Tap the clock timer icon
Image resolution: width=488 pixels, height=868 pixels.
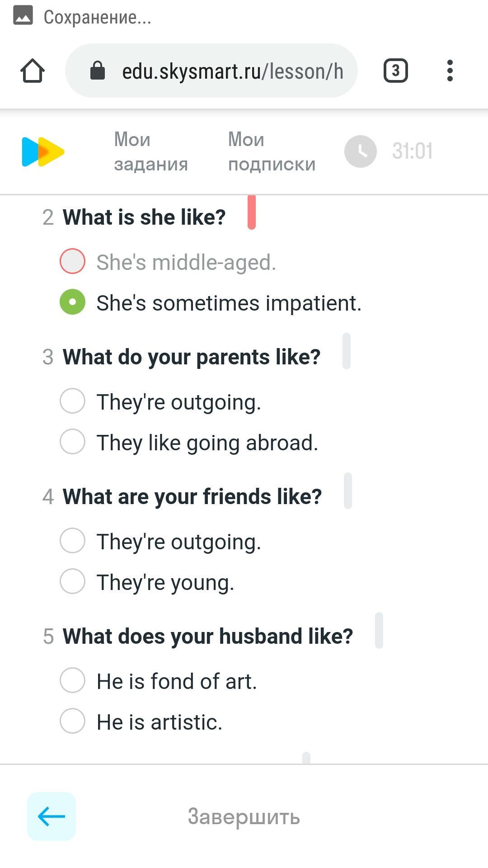[x=361, y=151]
